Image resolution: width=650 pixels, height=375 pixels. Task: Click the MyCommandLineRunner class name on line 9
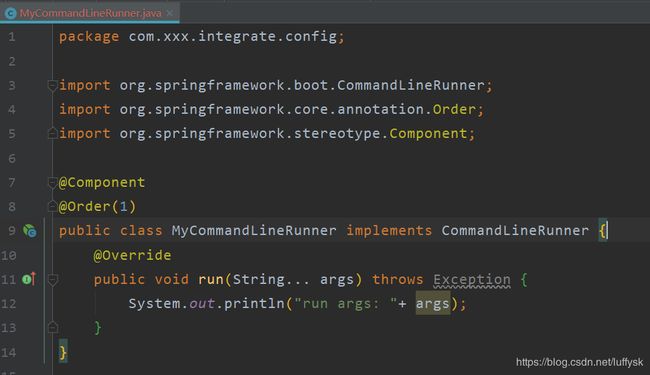click(x=254, y=230)
